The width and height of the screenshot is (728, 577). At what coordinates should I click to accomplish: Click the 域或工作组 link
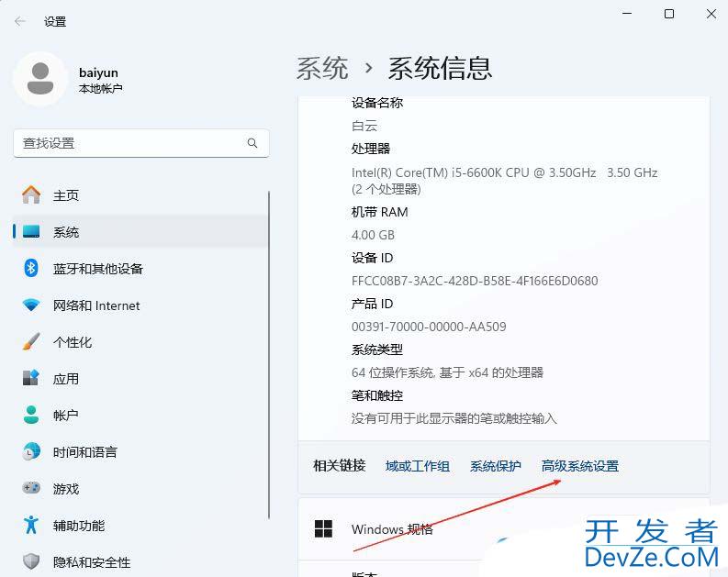point(417,466)
